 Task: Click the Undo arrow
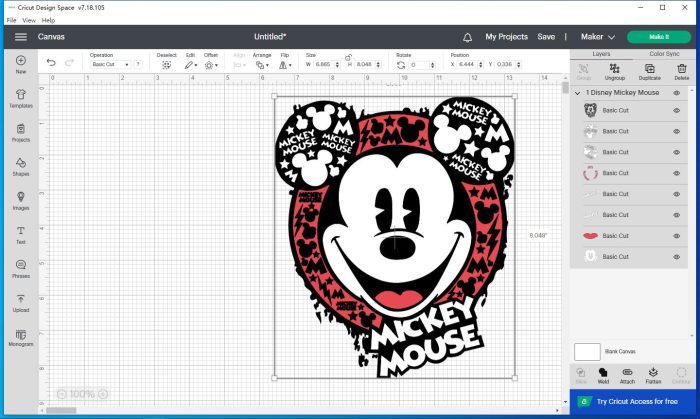tap(51, 63)
